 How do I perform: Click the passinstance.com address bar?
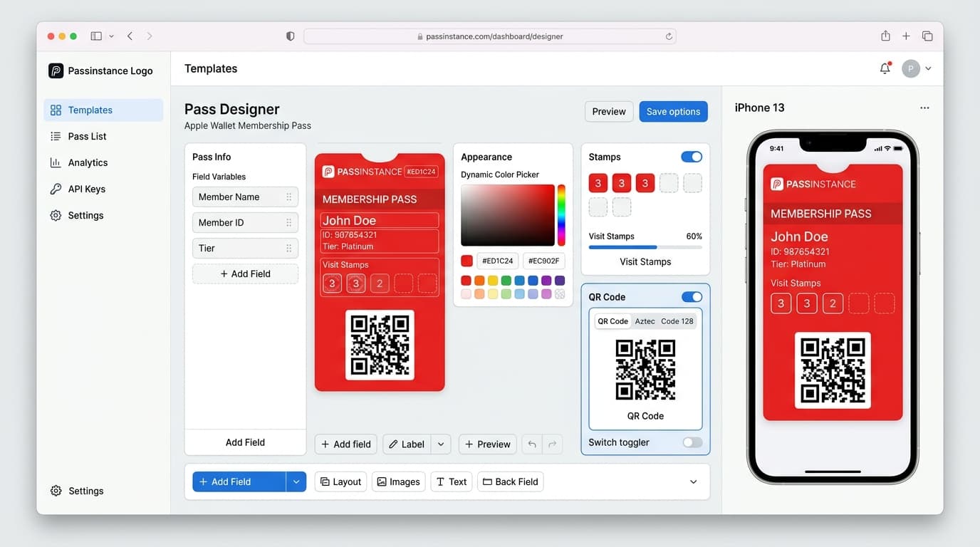click(x=490, y=36)
